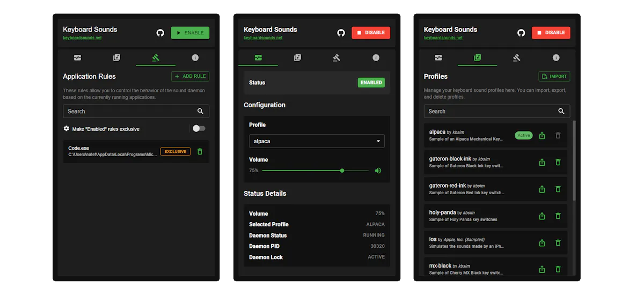Delete the gateron-red-ink profile
The width and height of the screenshot is (644, 294).
(x=558, y=189)
